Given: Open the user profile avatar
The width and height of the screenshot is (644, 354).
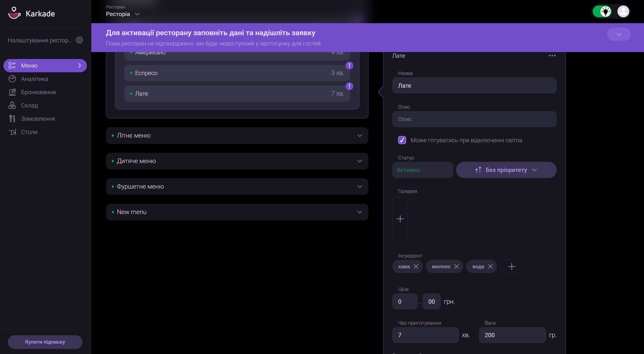Looking at the screenshot, I should click(623, 11).
